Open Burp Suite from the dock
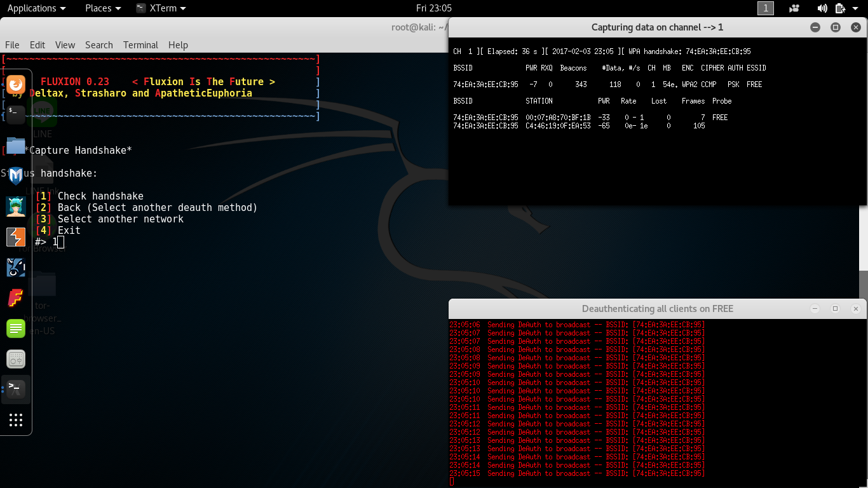Viewport: 868px width, 488px height. (16, 237)
